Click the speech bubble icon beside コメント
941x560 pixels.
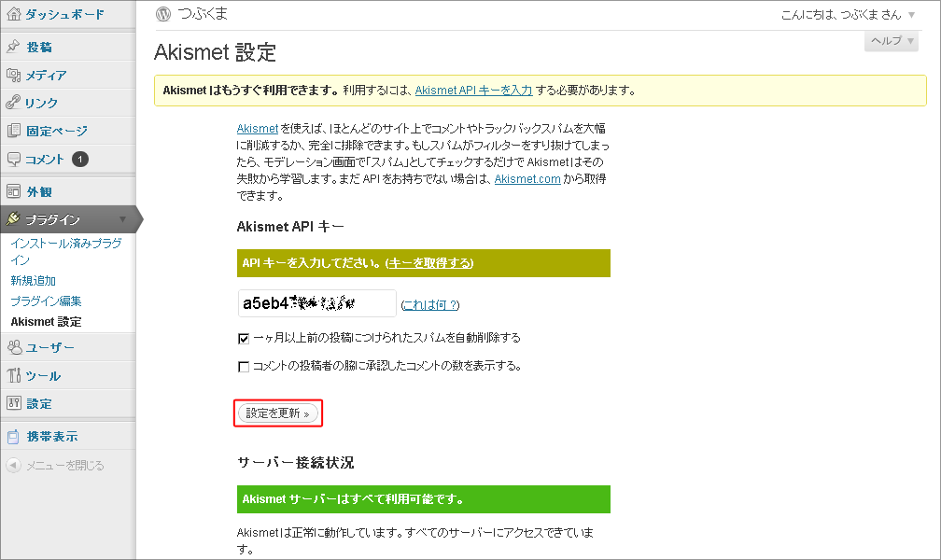[x=13, y=159]
